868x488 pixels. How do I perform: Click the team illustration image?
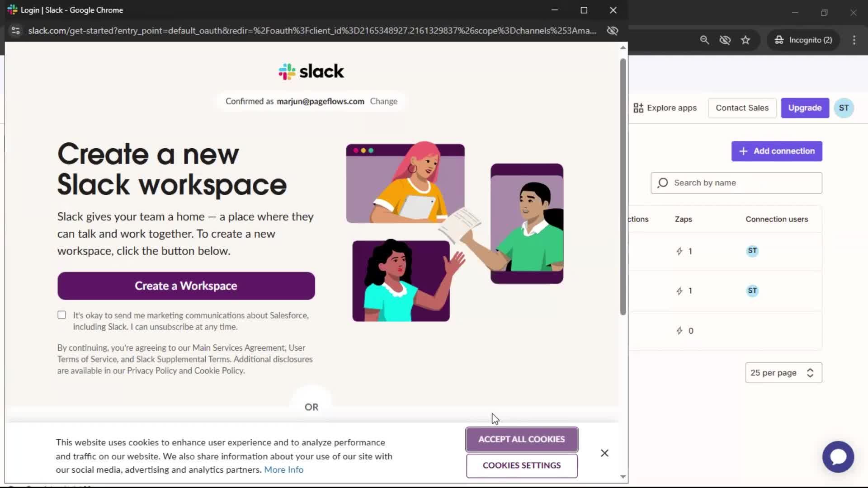pos(454,231)
